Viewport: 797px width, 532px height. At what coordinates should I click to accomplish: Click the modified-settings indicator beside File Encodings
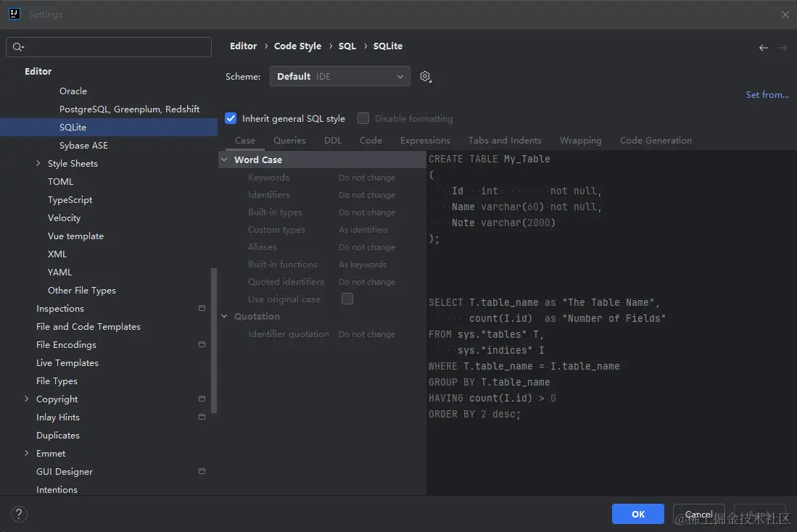tap(201, 344)
